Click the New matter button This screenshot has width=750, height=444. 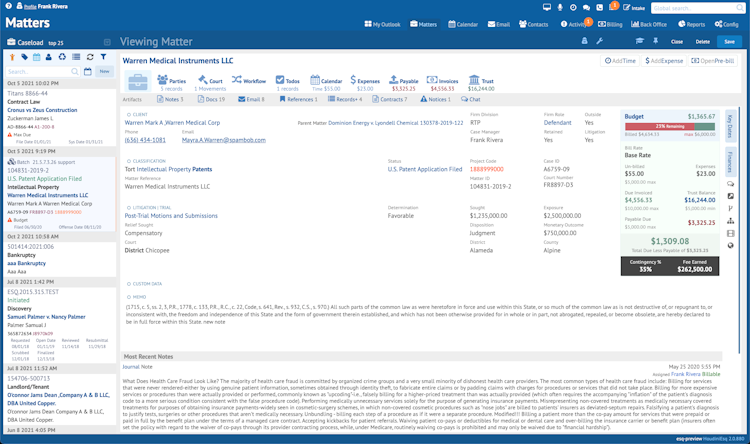point(104,71)
